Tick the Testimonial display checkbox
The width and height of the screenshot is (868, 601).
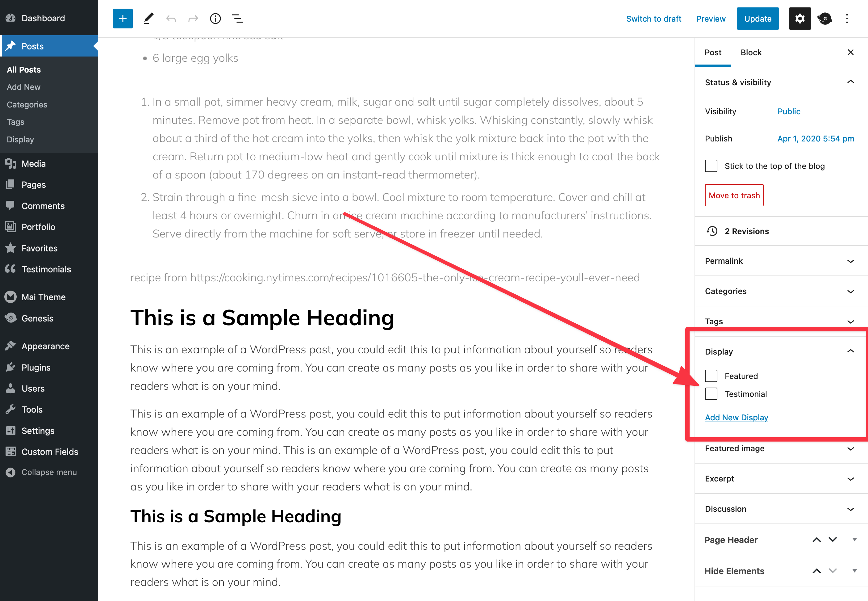tap(711, 394)
